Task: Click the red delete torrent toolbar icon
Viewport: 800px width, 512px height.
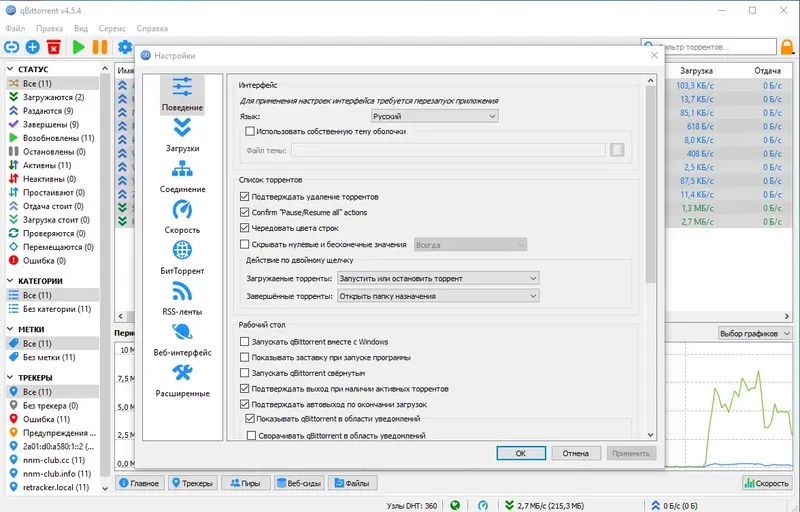Action: click(54, 47)
